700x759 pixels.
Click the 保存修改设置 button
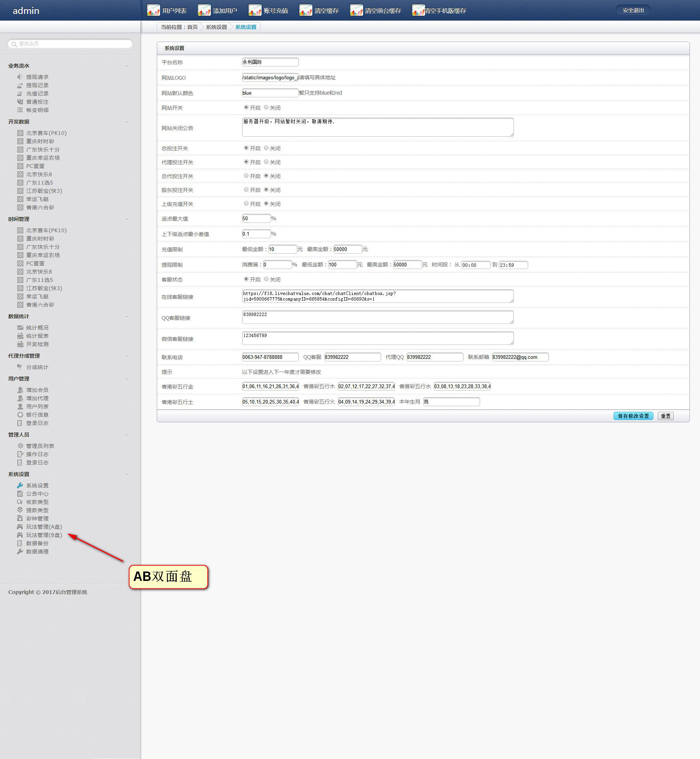point(633,416)
